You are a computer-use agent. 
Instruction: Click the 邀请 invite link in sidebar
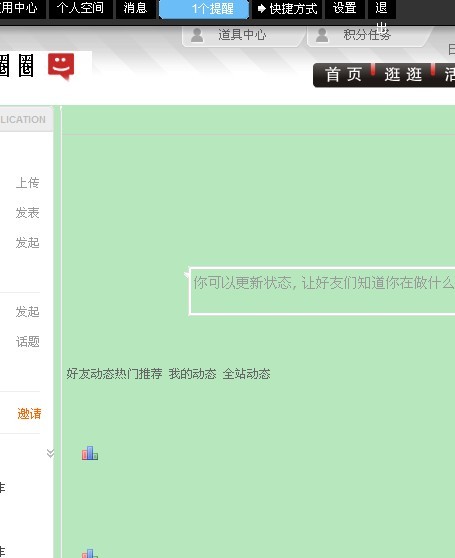point(29,414)
